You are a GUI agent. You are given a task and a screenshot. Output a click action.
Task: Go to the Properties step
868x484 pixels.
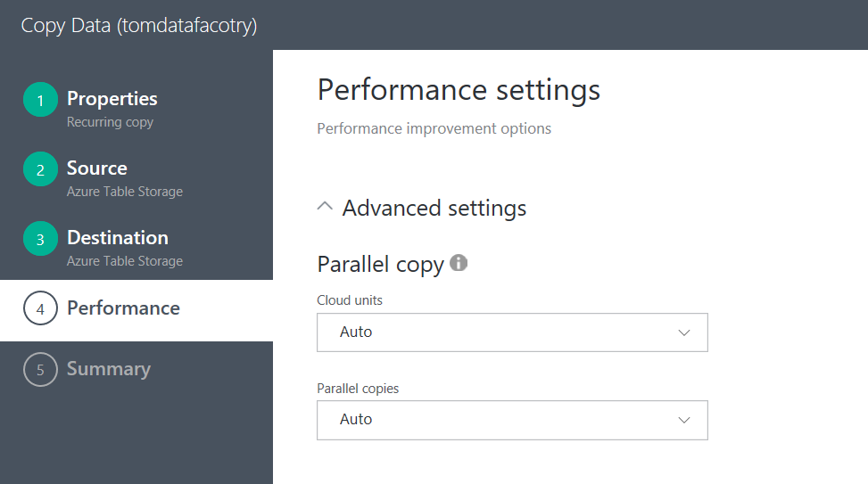click(112, 99)
